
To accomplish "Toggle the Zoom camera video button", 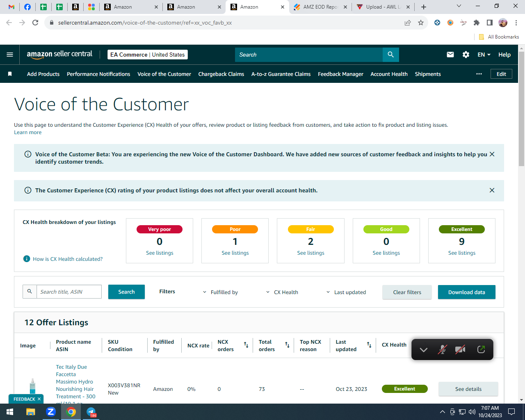I will point(460,349).
